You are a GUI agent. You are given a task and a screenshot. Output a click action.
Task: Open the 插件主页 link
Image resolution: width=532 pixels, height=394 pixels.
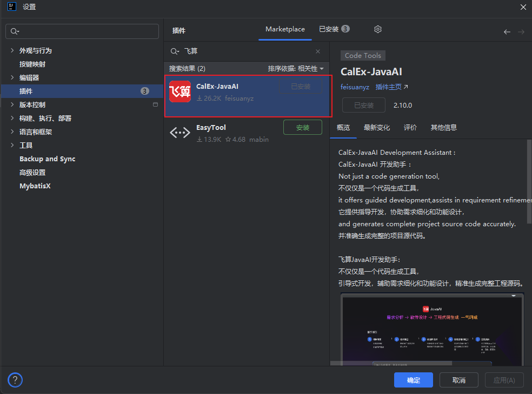tap(391, 87)
